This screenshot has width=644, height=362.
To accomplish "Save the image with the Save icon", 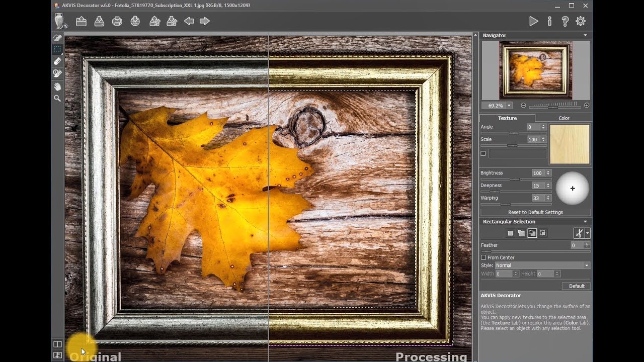I will [99, 21].
